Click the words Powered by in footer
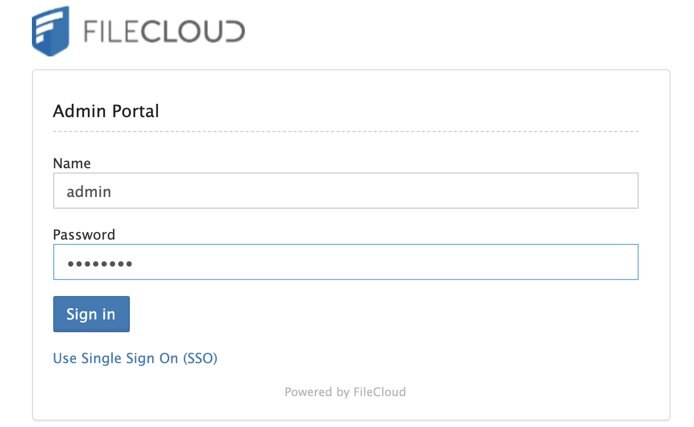 pyautogui.click(x=317, y=392)
